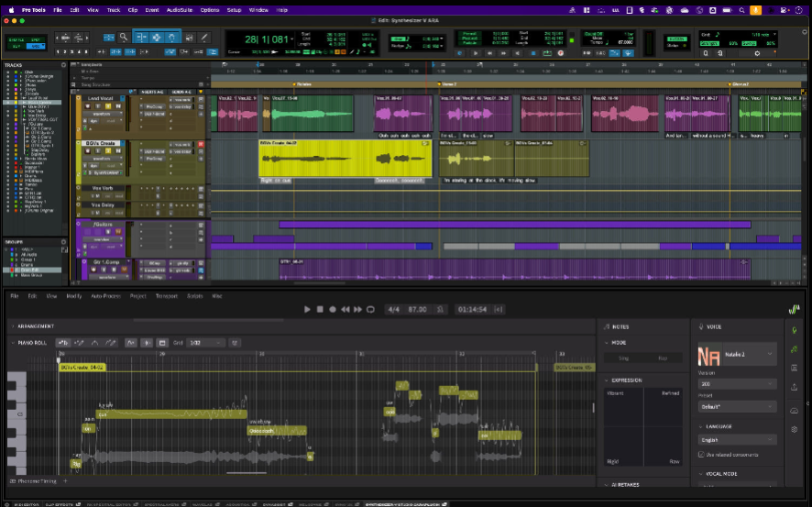The height and width of the screenshot is (507, 812).
Task: Select Slip edit mode
Action: [16, 46]
